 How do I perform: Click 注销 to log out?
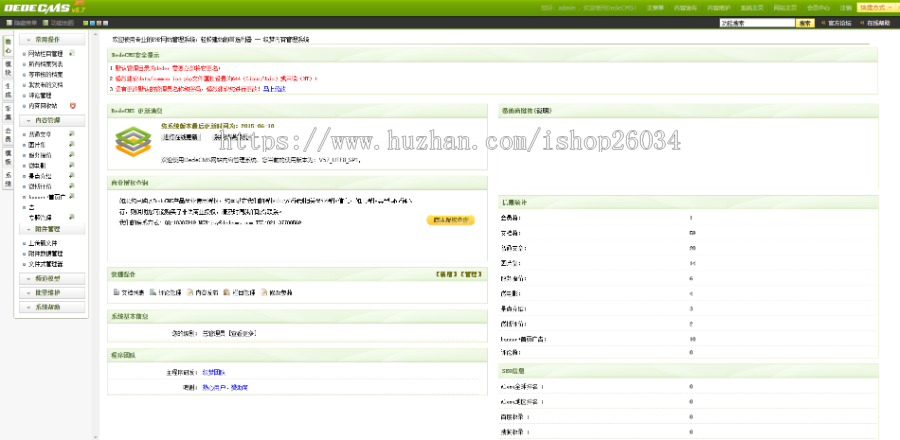click(x=846, y=8)
